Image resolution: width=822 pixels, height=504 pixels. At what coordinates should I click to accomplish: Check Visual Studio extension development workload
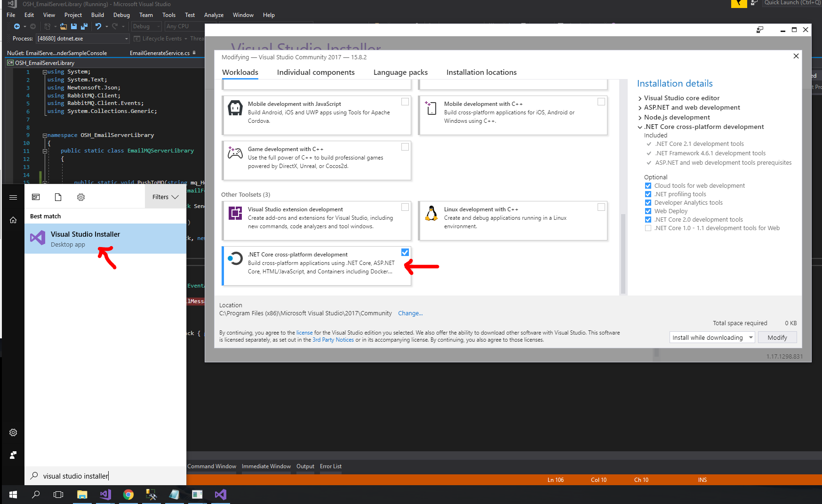[x=405, y=207]
